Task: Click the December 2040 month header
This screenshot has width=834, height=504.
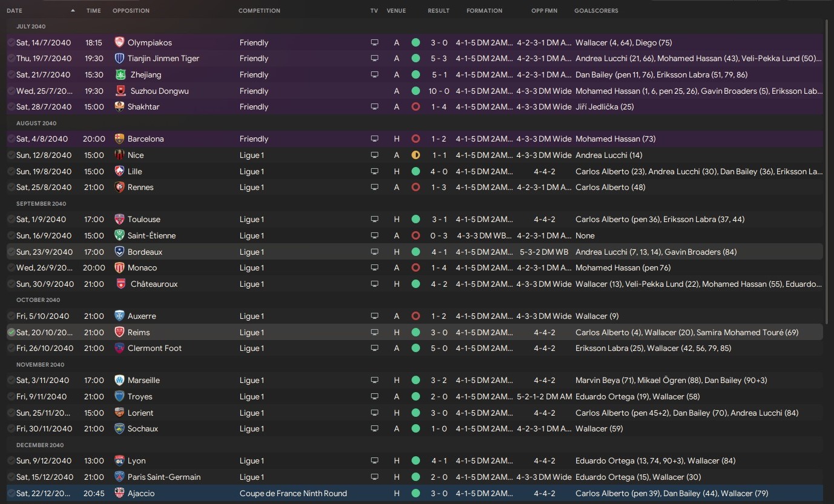Action: (x=40, y=445)
